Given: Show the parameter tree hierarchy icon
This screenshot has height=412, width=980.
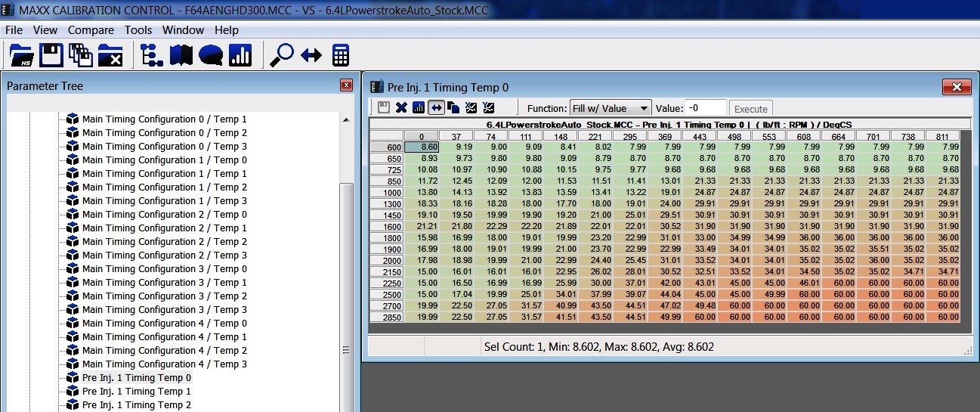Looking at the screenshot, I should (x=152, y=55).
